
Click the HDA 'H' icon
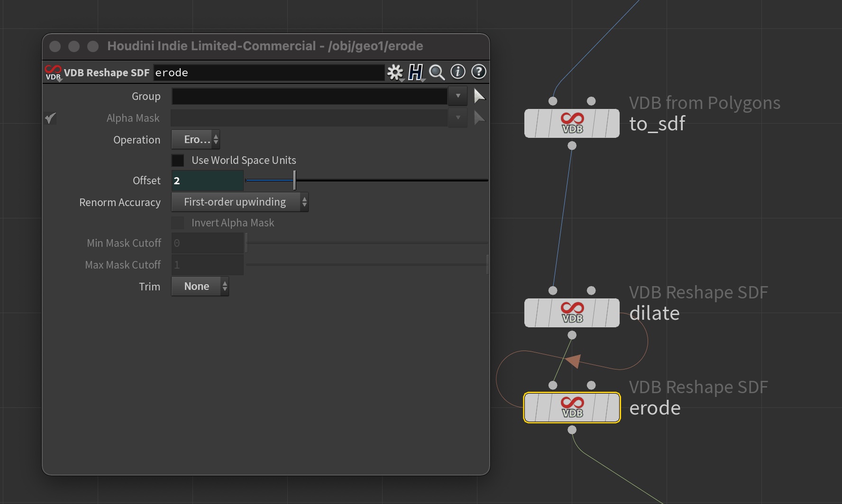[415, 72]
